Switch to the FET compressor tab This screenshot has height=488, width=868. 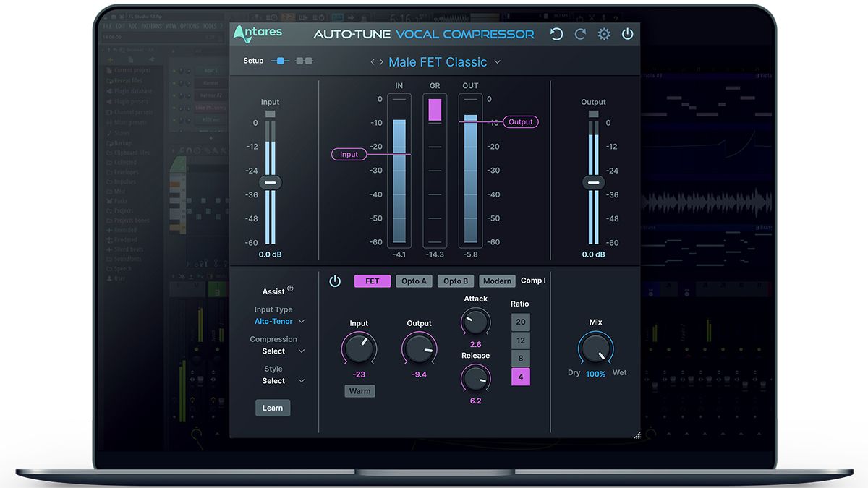(x=373, y=281)
